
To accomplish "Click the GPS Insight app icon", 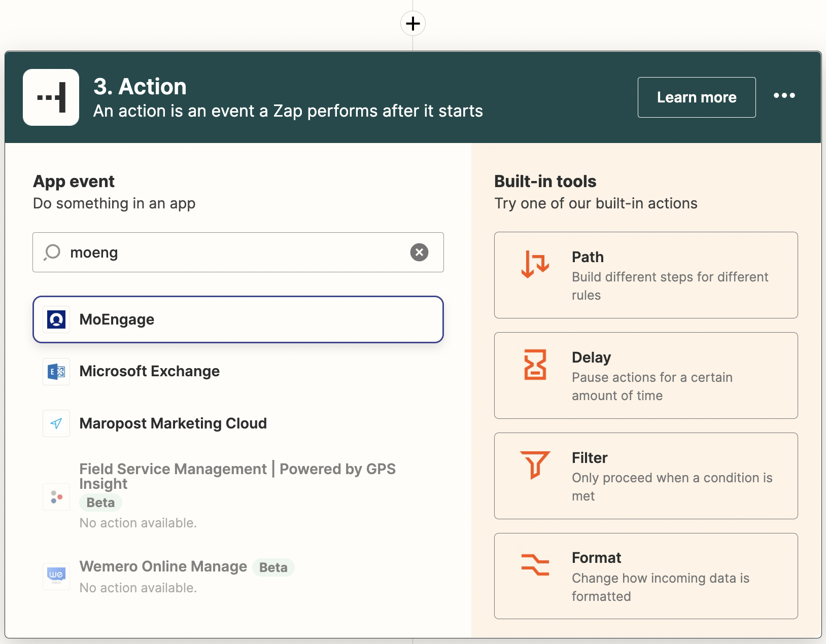I will coord(56,497).
